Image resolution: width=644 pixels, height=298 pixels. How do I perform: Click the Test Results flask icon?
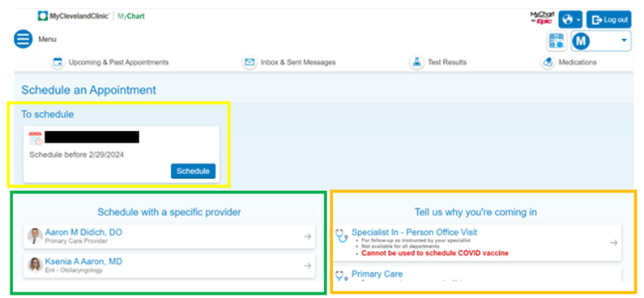(x=416, y=62)
